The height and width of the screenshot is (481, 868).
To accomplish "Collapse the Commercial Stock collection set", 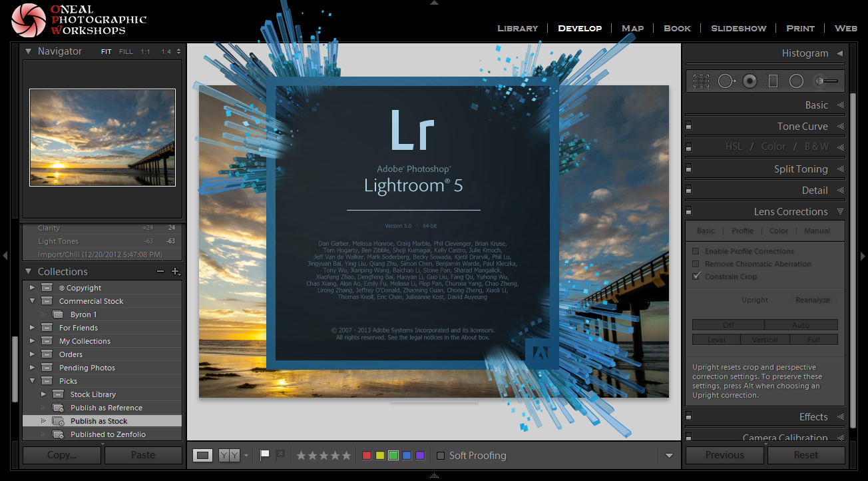I will coord(32,301).
